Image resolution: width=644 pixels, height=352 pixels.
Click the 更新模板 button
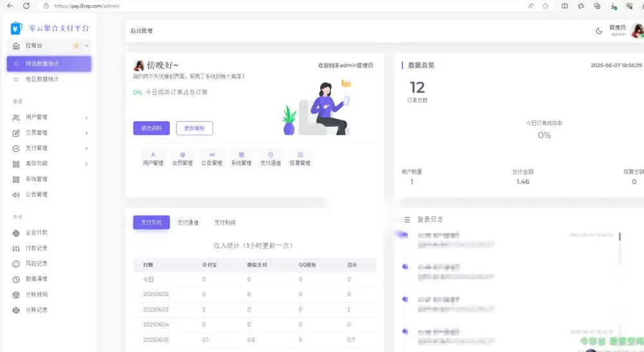[194, 128]
